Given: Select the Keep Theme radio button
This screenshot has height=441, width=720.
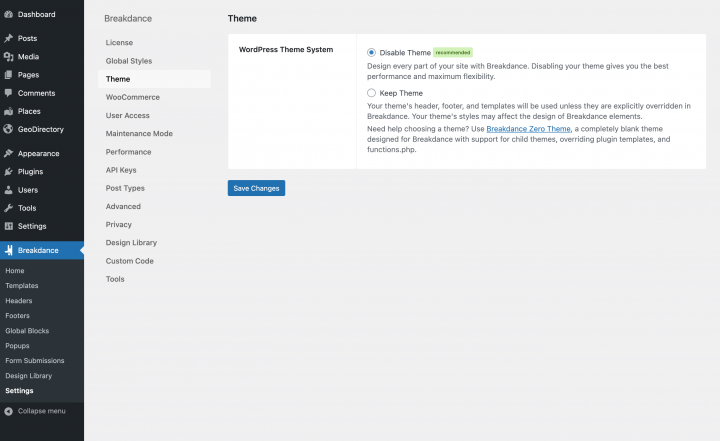Looking at the screenshot, I should point(372,93).
